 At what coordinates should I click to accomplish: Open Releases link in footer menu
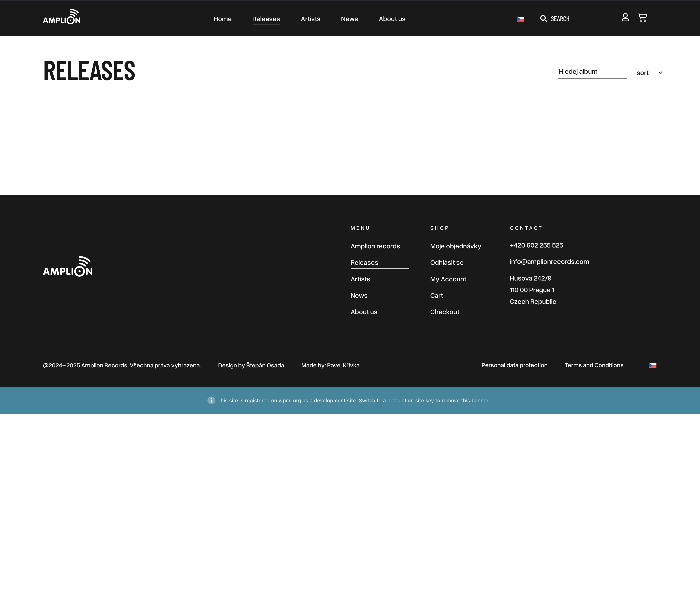pos(364,262)
